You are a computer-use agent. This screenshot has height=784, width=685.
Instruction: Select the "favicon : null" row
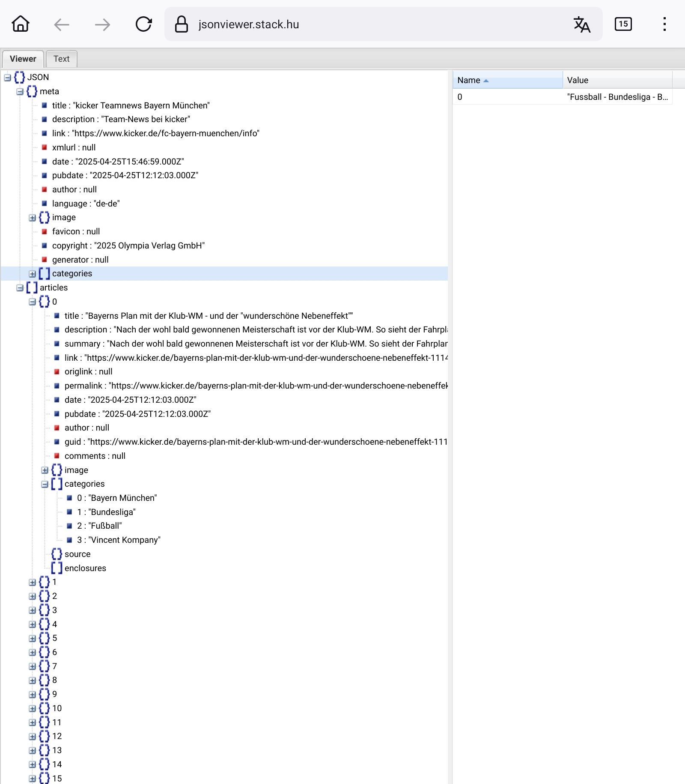pos(76,231)
